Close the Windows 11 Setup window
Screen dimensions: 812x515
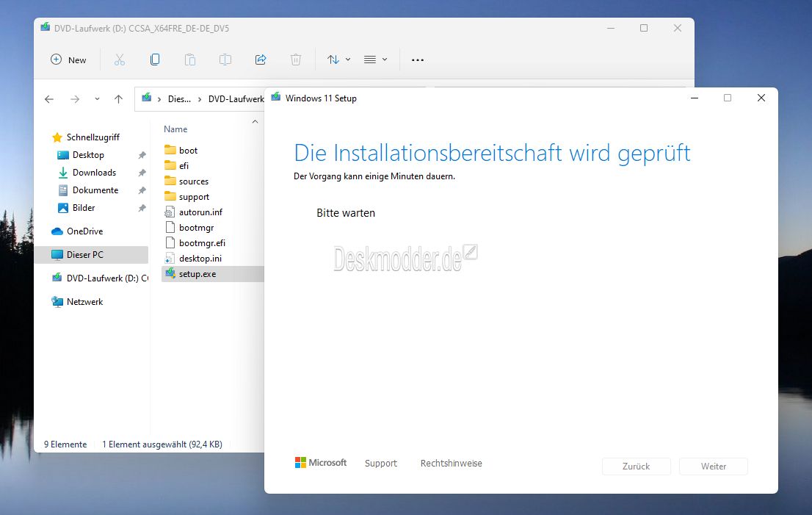761,98
